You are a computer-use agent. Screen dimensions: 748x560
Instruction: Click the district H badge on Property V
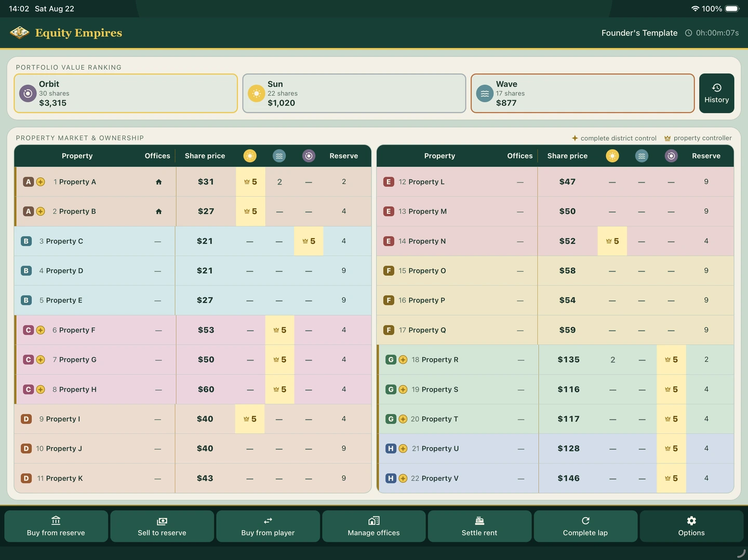coord(391,478)
